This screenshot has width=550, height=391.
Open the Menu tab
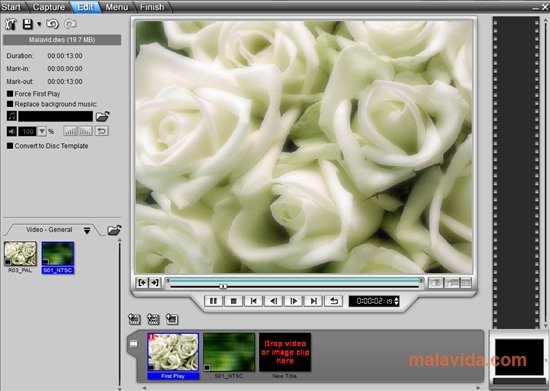click(117, 7)
